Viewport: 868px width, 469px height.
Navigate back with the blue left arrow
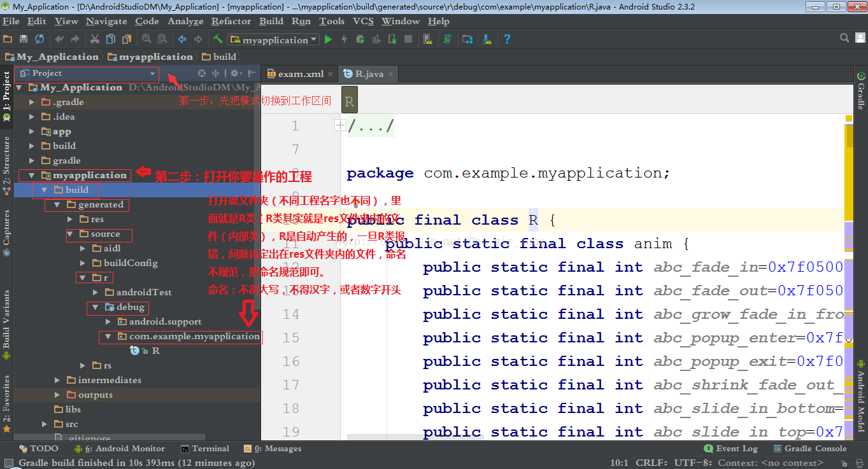coord(182,39)
